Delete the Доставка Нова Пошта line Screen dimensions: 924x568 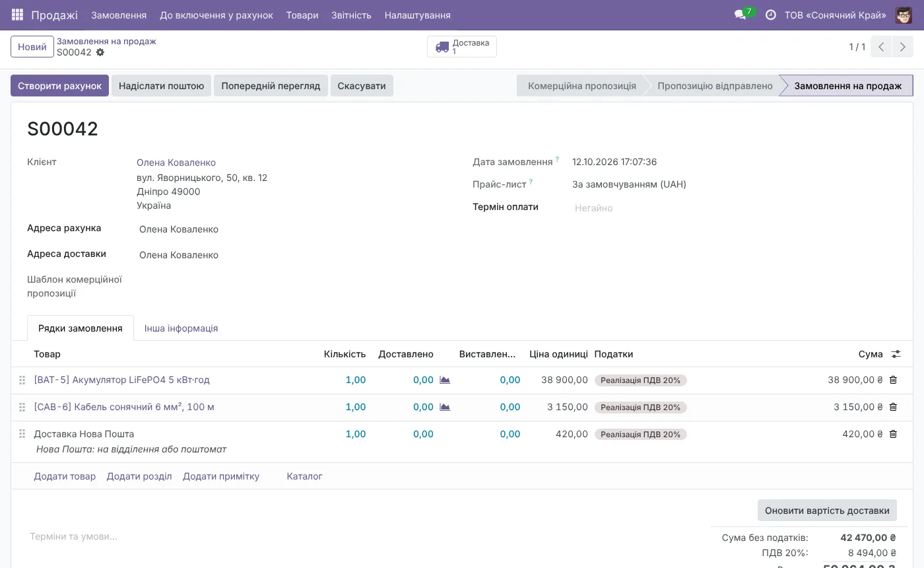click(x=893, y=434)
